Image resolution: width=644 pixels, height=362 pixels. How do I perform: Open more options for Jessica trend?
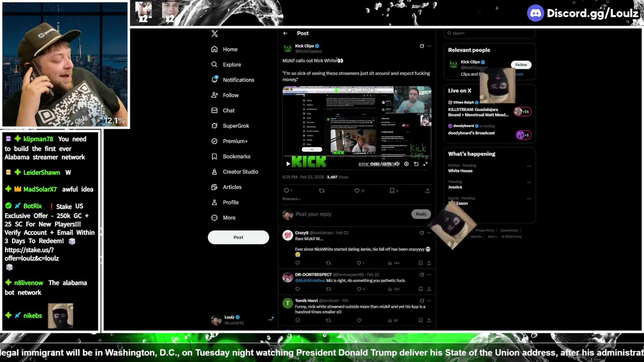[x=529, y=182]
